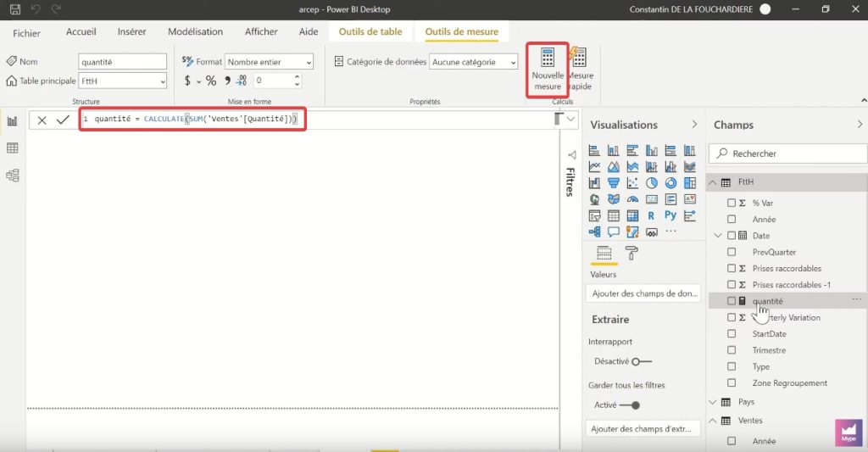
Task: Expand the Pays table
Action: pos(713,402)
